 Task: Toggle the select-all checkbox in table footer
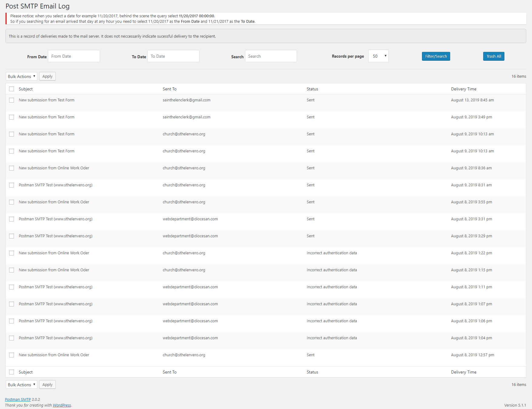pyautogui.click(x=12, y=372)
